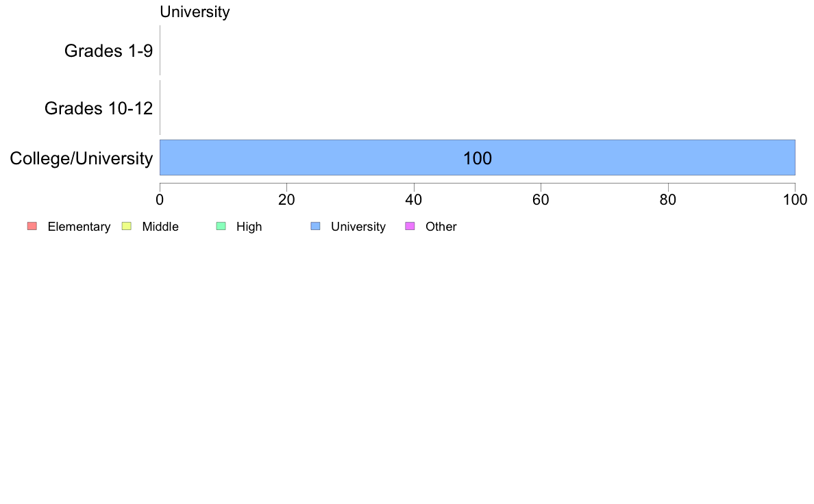The height and width of the screenshot is (504, 814).
Task: Select the Middle legend label
Action: coord(160,227)
